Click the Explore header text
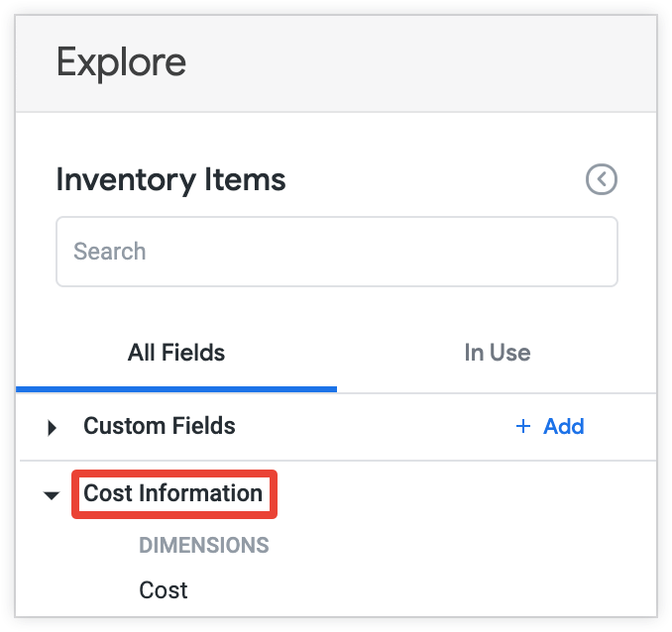The height and width of the screenshot is (632, 672). coord(121,62)
